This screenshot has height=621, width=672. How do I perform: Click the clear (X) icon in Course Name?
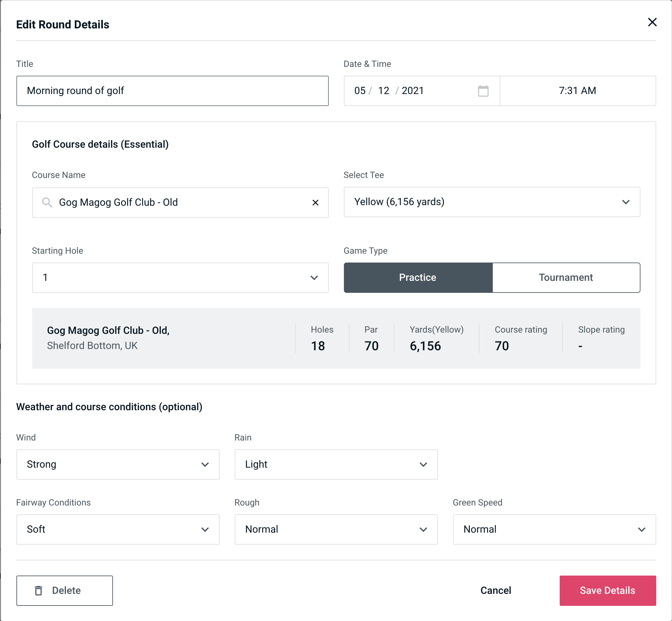(315, 202)
